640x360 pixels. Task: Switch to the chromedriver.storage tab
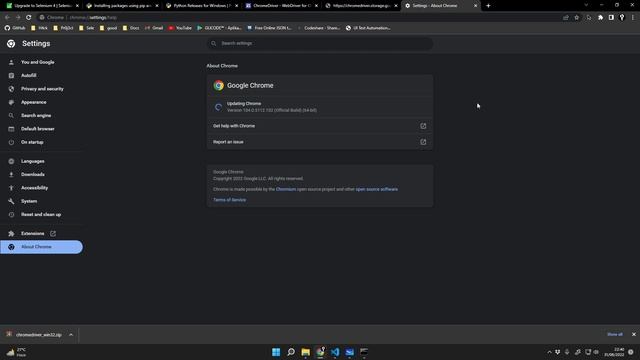coord(361,6)
